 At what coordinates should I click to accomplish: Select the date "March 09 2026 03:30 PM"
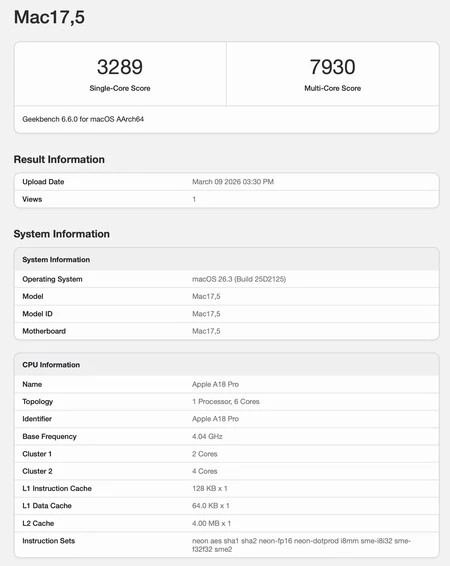(233, 182)
